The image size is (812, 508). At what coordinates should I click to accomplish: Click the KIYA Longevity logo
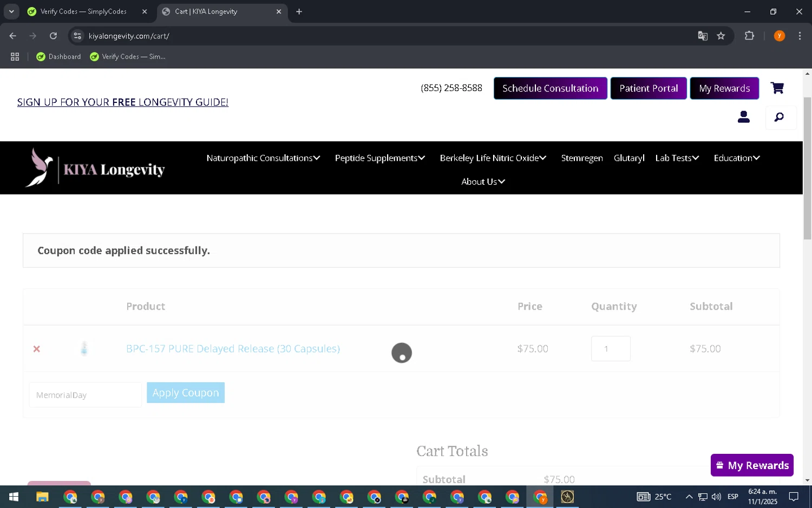tap(95, 168)
